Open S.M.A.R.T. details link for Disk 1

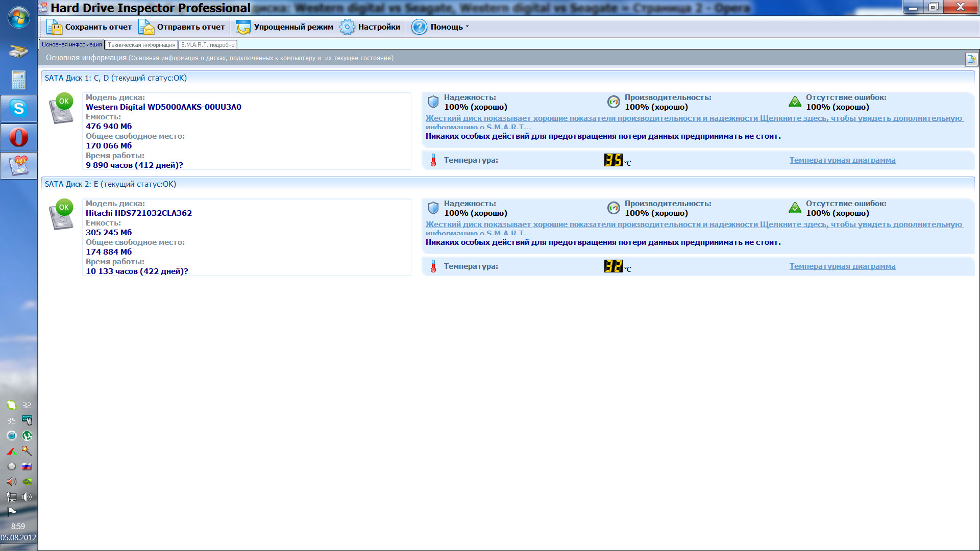click(x=694, y=122)
